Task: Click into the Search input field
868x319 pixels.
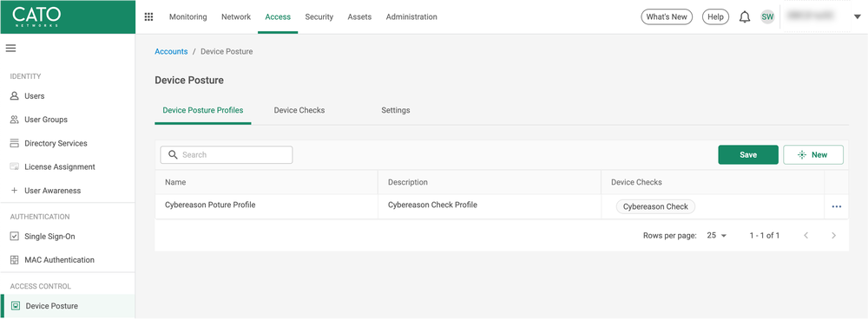Action: [227, 155]
